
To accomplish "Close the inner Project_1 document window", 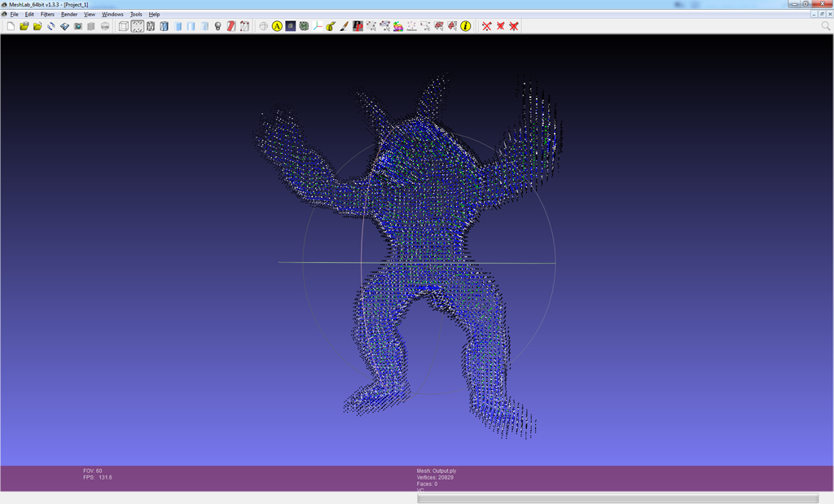I will pyautogui.click(x=830, y=15).
